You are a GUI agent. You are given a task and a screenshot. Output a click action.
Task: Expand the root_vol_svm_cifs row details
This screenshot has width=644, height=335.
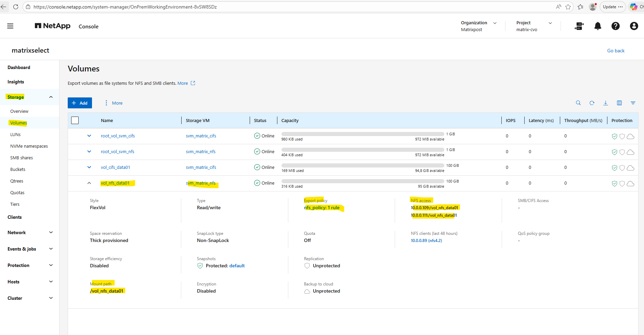point(89,136)
